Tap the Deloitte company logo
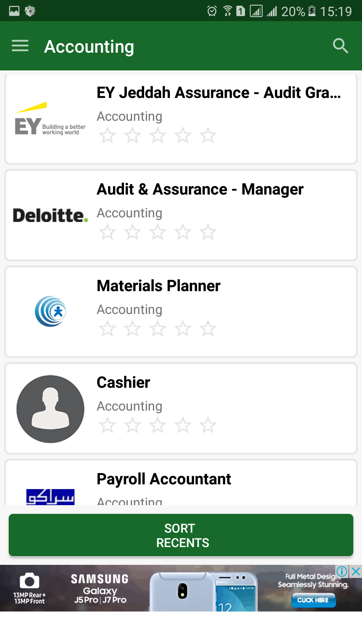 pyautogui.click(x=50, y=215)
